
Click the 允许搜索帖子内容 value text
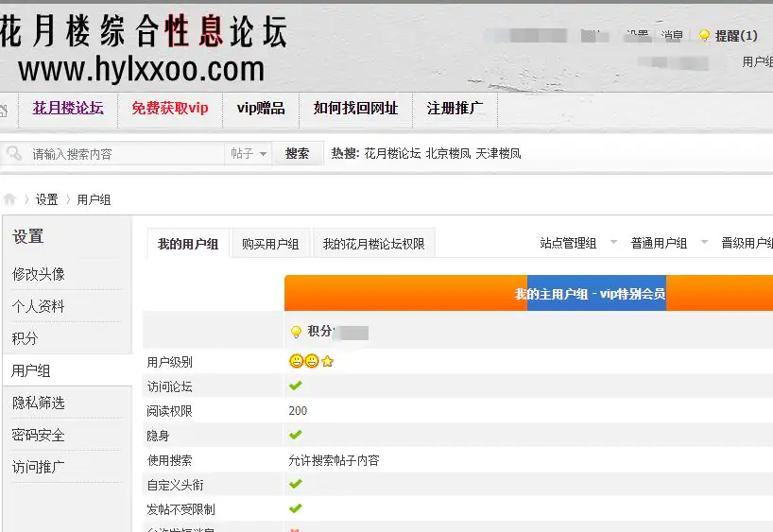click(x=334, y=460)
